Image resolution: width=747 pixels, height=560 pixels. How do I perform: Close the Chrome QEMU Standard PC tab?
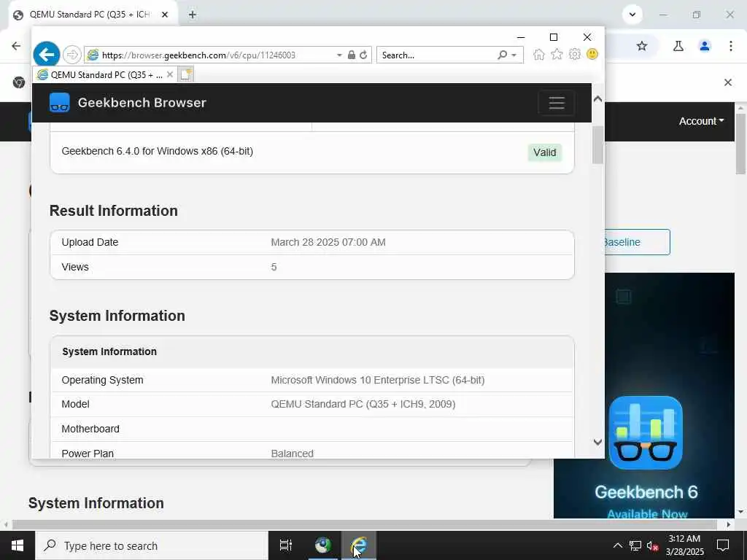click(x=165, y=15)
